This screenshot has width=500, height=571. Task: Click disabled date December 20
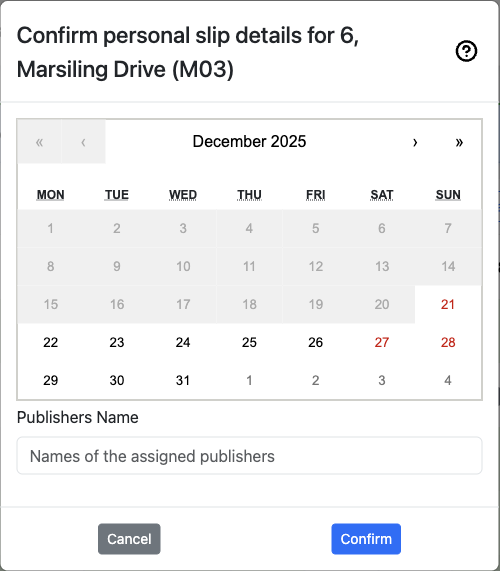point(382,304)
